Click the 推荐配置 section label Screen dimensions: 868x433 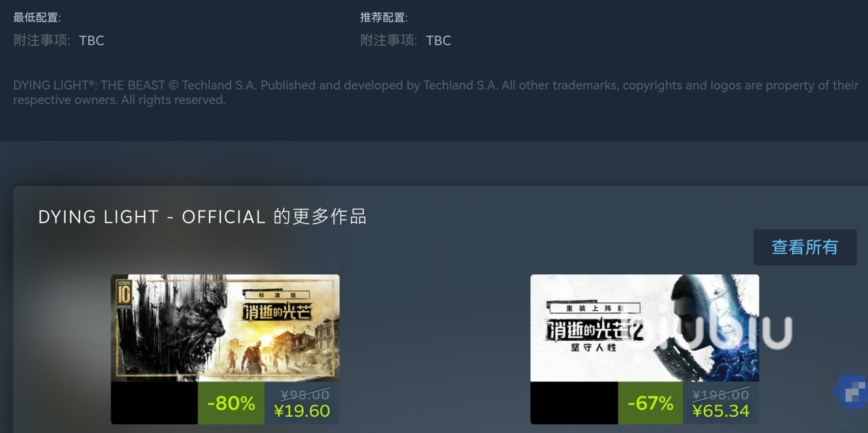pos(384,18)
